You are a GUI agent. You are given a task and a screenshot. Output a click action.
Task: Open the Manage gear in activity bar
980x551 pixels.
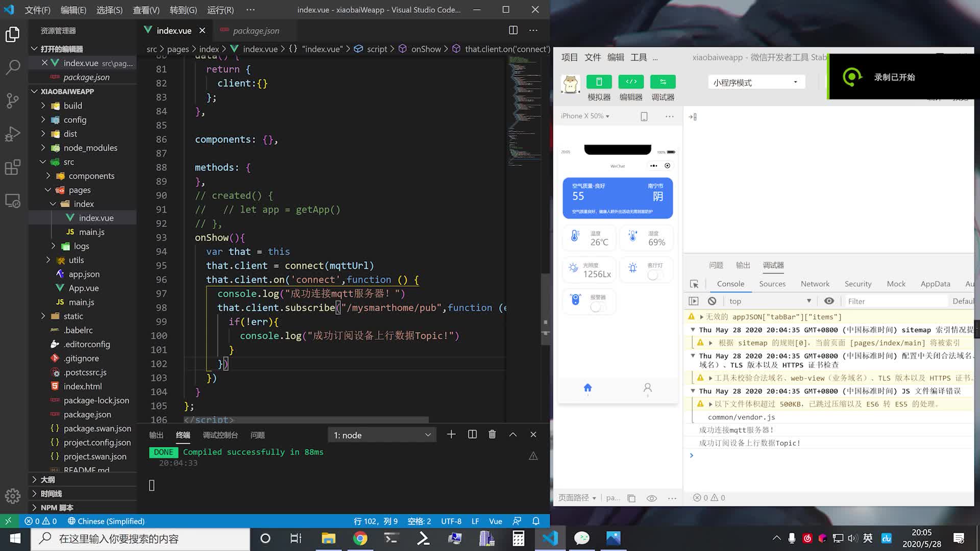tap(13, 495)
